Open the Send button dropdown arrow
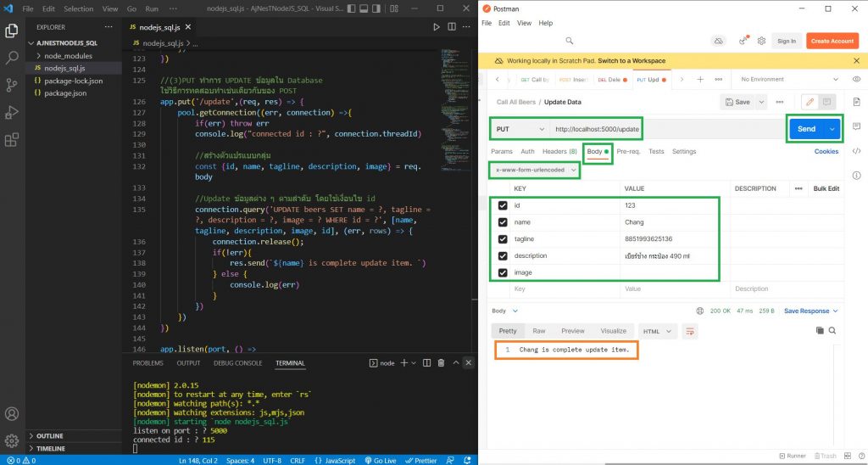Viewport: 868px width, 465px height. coord(832,129)
